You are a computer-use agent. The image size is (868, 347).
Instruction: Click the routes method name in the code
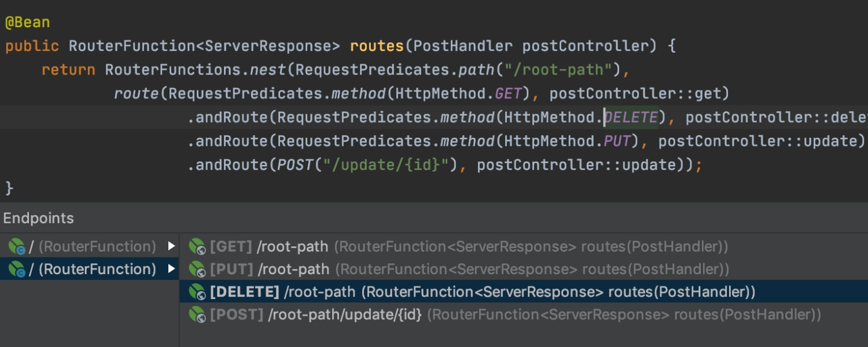377,46
